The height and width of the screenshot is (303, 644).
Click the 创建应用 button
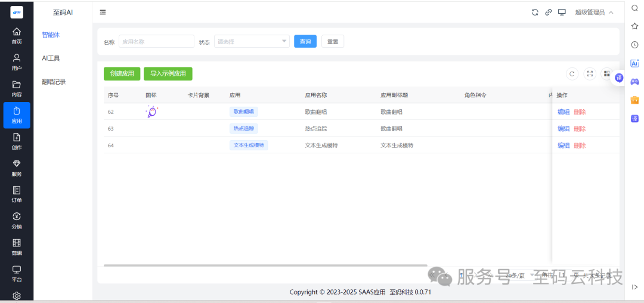point(122,74)
